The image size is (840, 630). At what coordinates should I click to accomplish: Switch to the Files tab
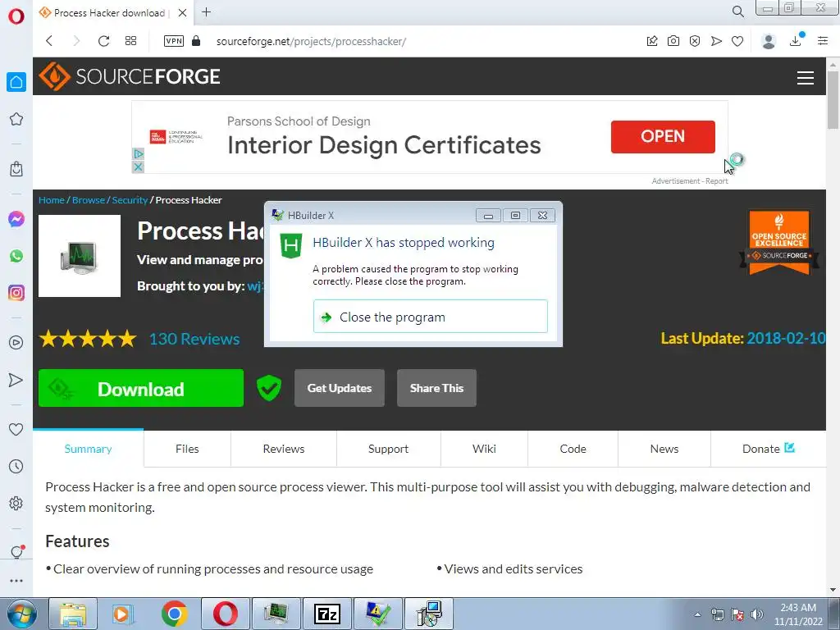point(187,449)
